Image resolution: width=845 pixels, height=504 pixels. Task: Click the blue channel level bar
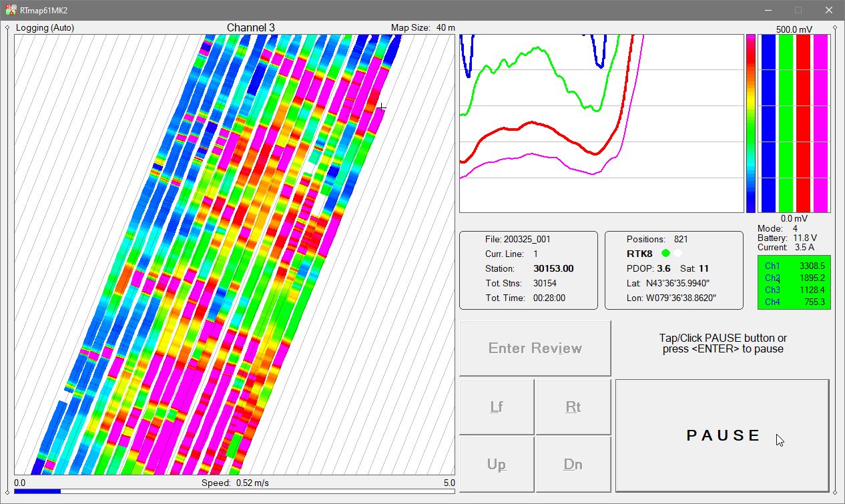pyautogui.click(x=768, y=123)
